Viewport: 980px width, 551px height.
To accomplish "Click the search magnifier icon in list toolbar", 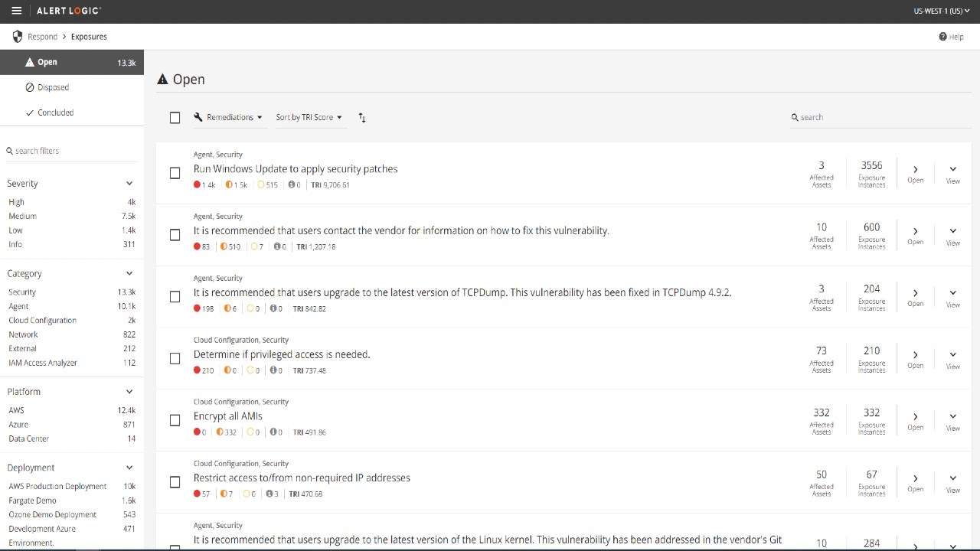I will pyautogui.click(x=795, y=118).
